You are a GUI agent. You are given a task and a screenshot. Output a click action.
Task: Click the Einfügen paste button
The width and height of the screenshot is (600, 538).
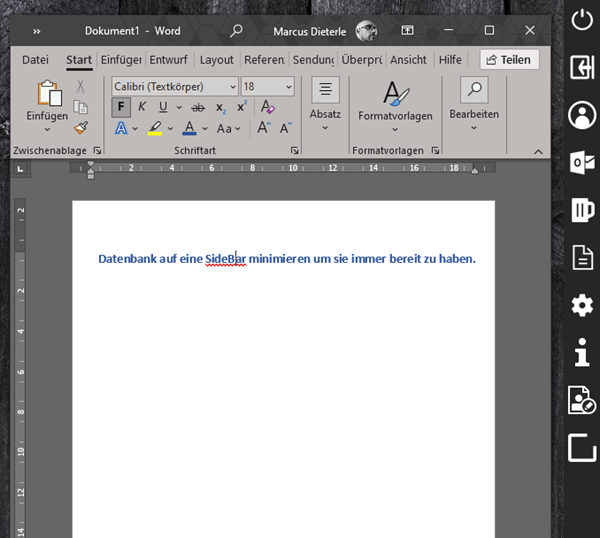click(x=47, y=105)
